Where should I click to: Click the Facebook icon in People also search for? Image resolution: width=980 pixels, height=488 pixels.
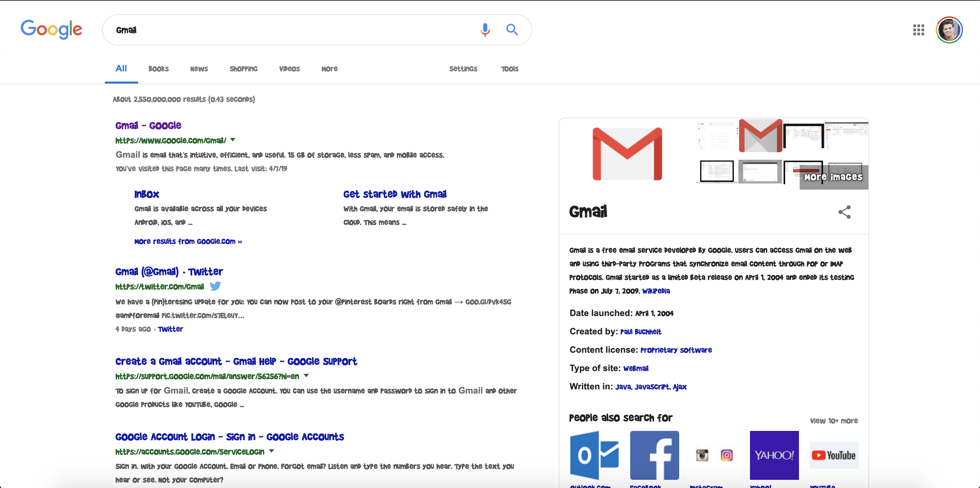point(654,454)
